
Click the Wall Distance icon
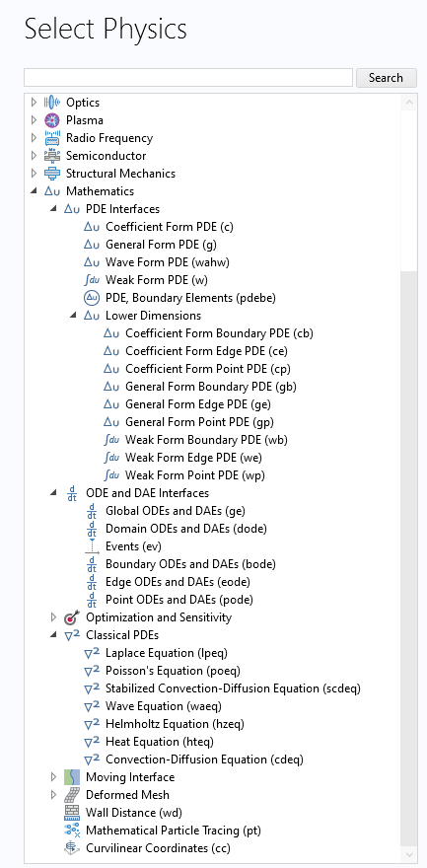pyautogui.click(x=72, y=812)
